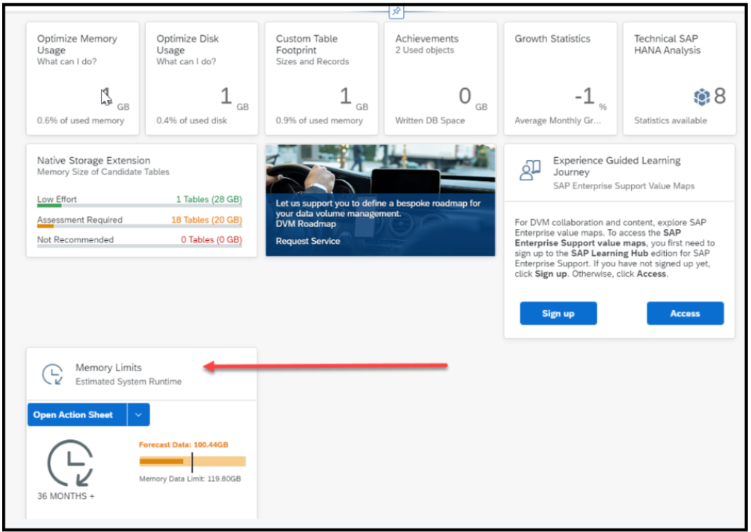Click the Guided Learning Journey people icon
This screenshot has height=532, width=751.
pyautogui.click(x=530, y=170)
